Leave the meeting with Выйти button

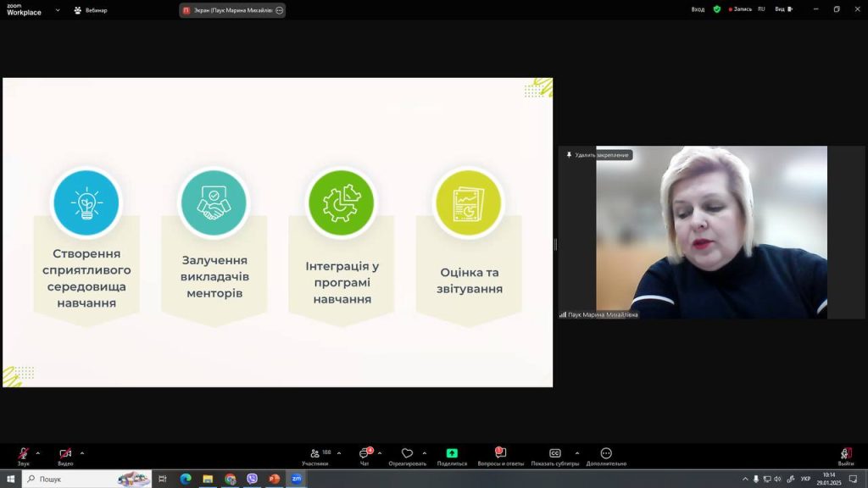pos(845,456)
